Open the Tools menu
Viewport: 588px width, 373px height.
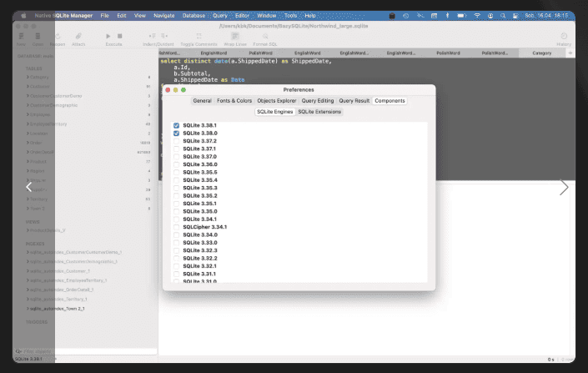click(290, 15)
